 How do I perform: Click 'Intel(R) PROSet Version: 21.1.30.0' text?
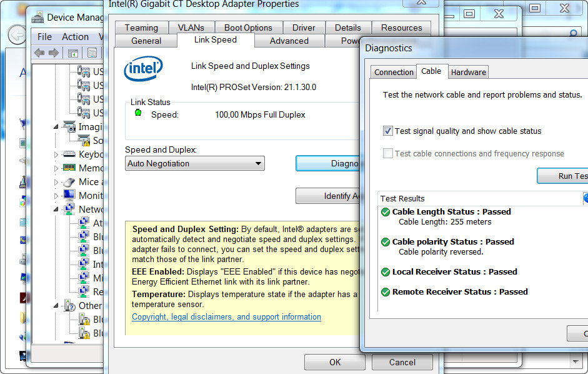[x=254, y=87]
